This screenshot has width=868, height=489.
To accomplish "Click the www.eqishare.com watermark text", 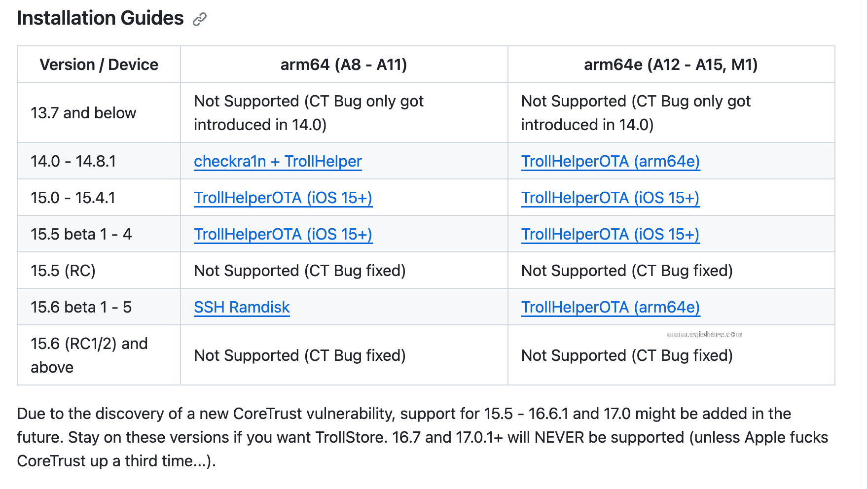I will pyautogui.click(x=704, y=334).
